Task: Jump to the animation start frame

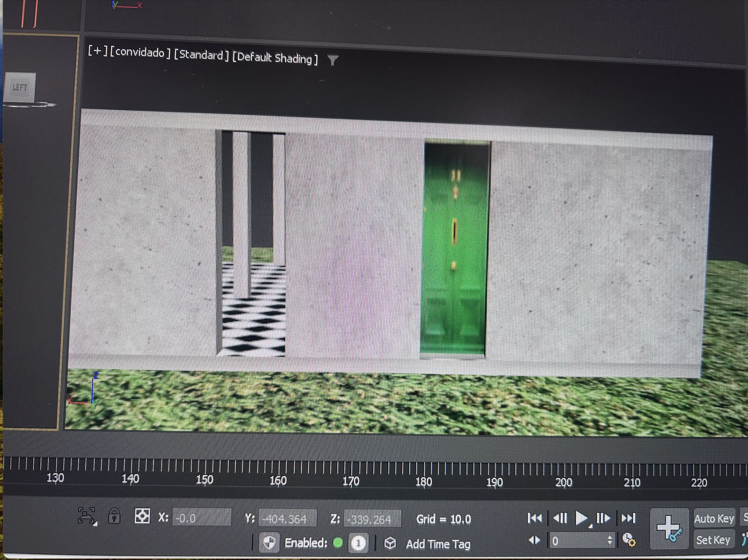Action: click(534, 518)
